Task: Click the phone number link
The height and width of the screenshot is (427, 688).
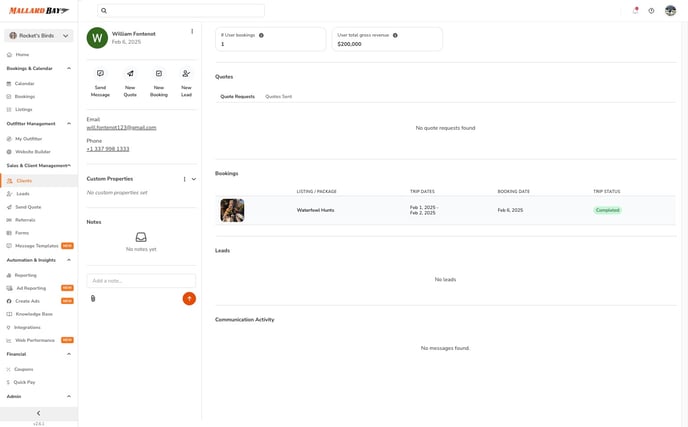Action: [108, 149]
